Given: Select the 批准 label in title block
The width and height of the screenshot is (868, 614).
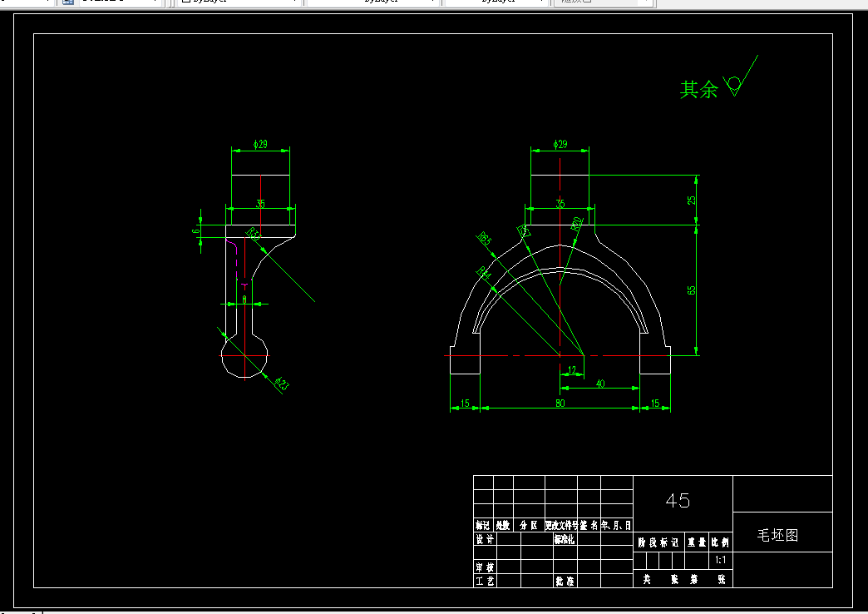Looking at the screenshot, I should [x=565, y=581].
